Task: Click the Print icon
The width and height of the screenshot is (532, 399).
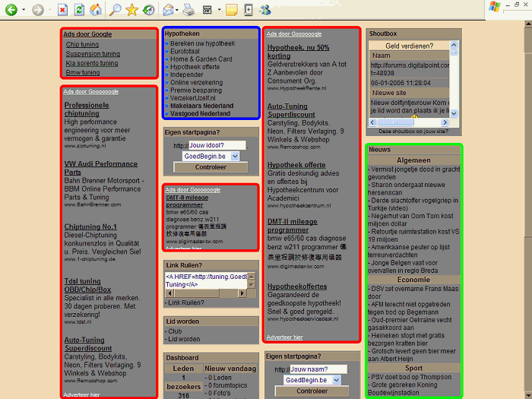Action: pyautogui.click(x=188, y=10)
